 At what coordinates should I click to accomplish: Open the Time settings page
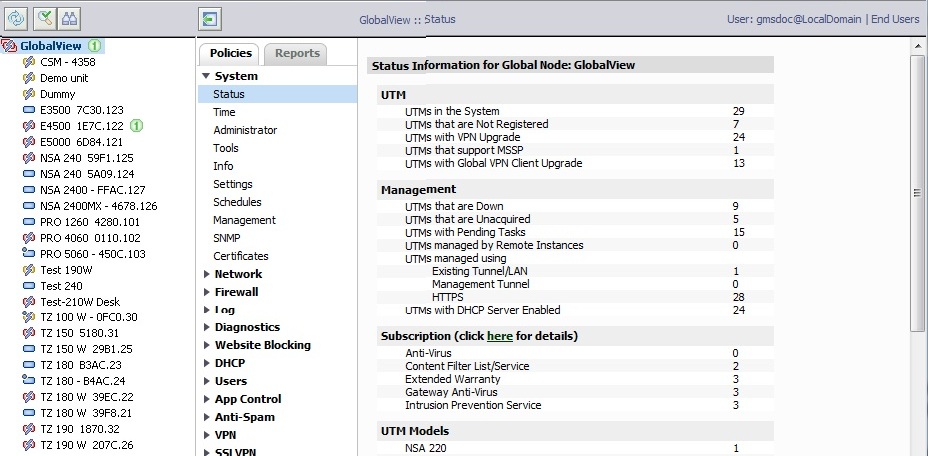click(x=224, y=112)
